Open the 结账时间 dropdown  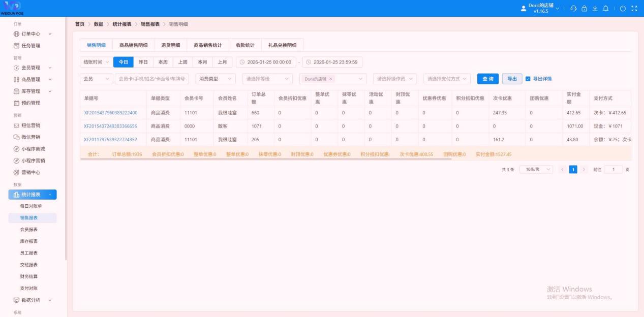pyautogui.click(x=97, y=62)
